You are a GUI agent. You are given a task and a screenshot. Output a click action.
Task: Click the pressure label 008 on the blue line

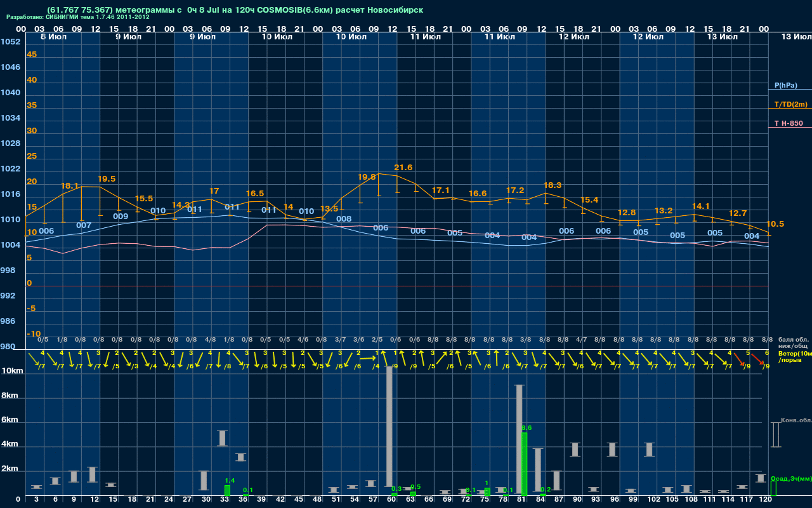click(344, 219)
